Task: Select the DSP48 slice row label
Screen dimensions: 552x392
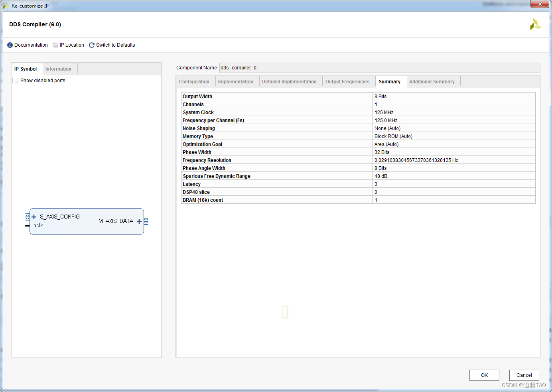Action: [196, 192]
